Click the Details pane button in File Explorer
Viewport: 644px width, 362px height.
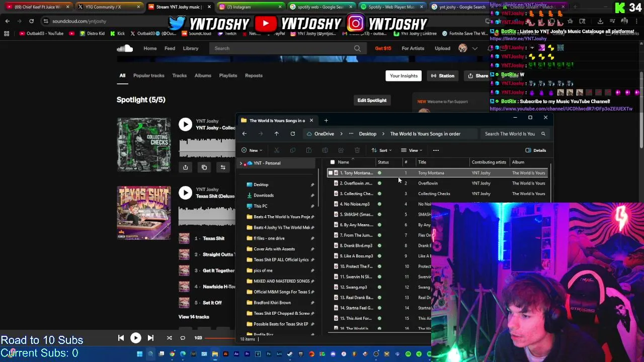pyautogui.click(x=535, y=150)
